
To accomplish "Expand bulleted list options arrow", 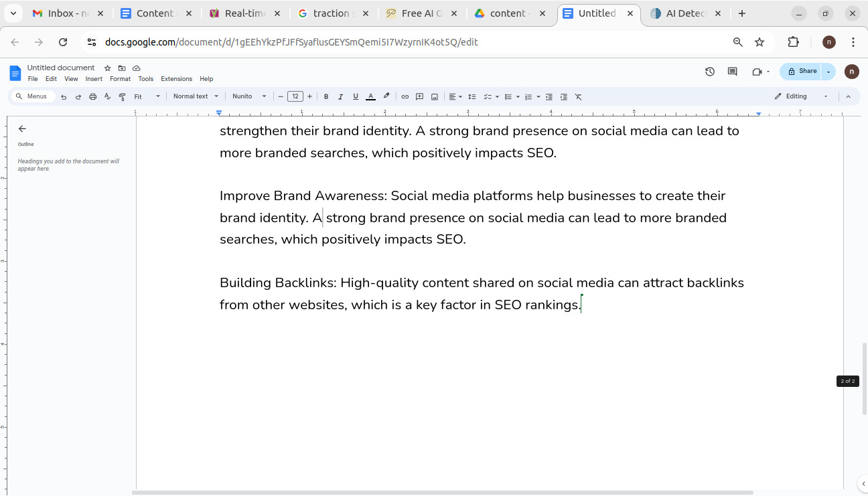I will coord(518,97).
